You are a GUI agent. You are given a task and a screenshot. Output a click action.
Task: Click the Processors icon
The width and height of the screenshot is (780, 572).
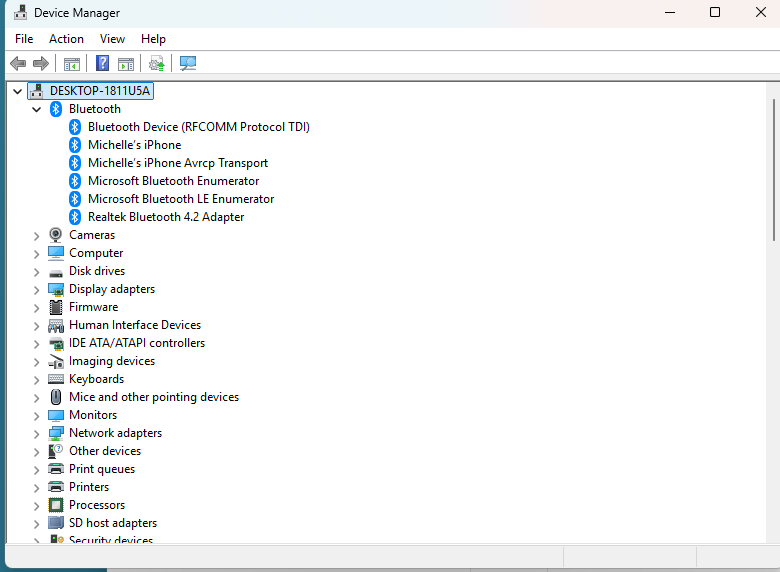[56, 505]
